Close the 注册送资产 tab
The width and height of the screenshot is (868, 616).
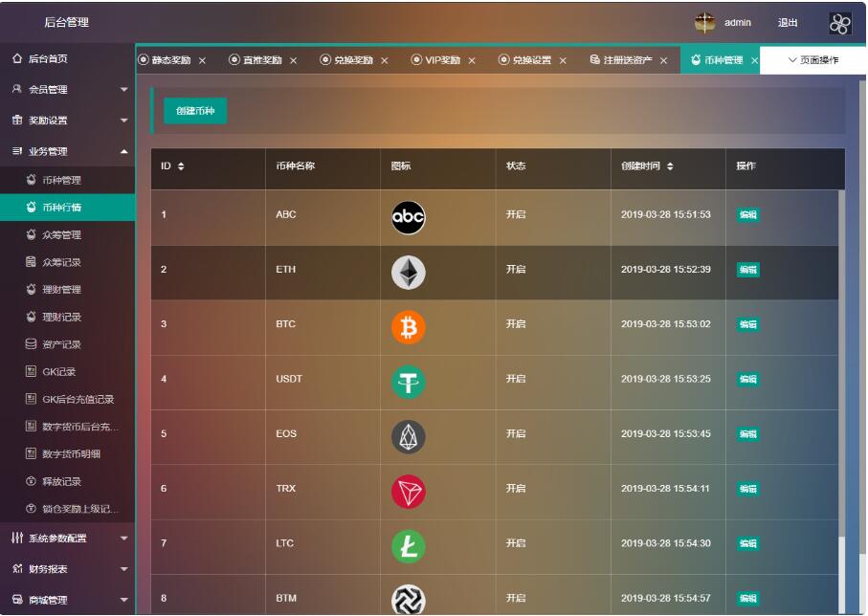pyautogui.click(x=664, y=60)
